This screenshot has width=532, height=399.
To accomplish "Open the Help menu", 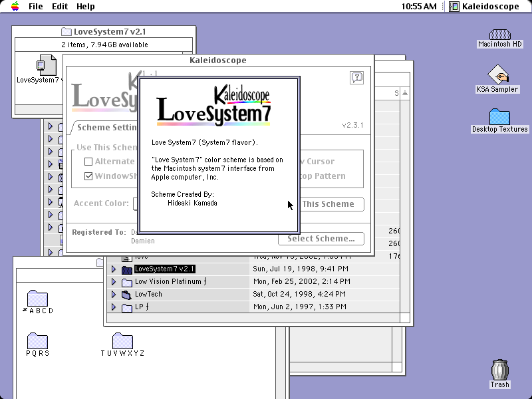I will 86,6.
